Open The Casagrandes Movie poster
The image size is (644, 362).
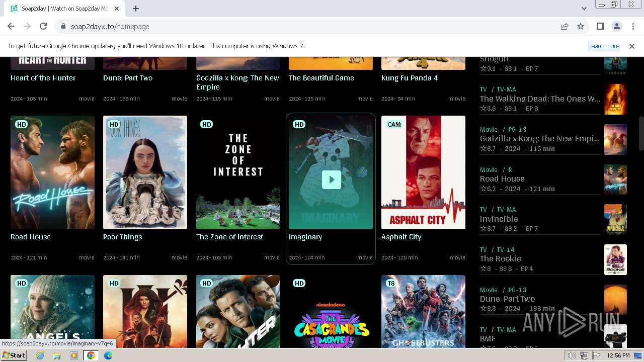pyautogui.click(x=331, y=311)
